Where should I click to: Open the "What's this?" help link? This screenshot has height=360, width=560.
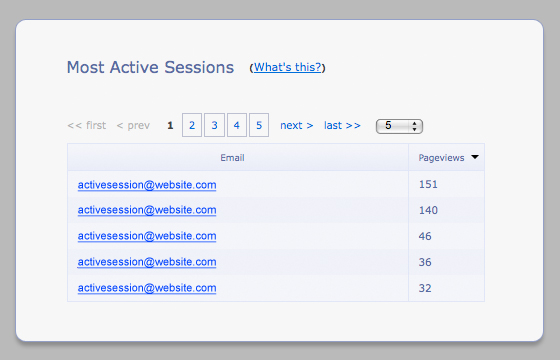click(x=288, y=67)
